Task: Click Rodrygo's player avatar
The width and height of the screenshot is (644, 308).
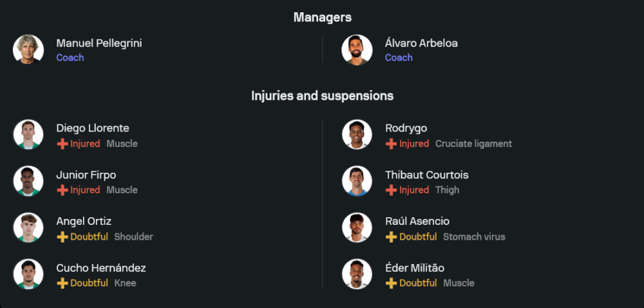Action: point(357,135)
